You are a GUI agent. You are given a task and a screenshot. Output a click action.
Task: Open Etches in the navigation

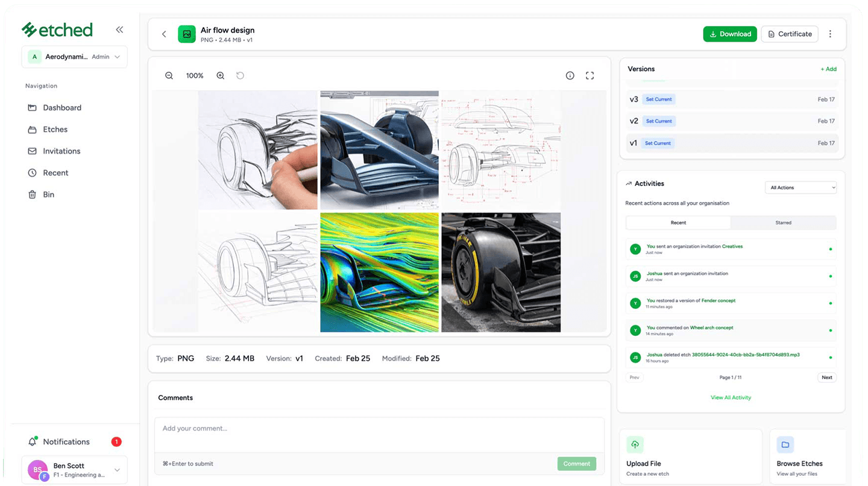55,130
